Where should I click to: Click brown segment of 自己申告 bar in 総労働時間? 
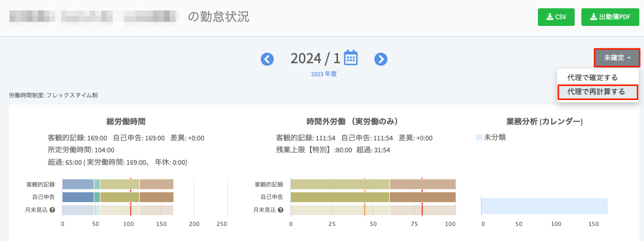(156, 197)
